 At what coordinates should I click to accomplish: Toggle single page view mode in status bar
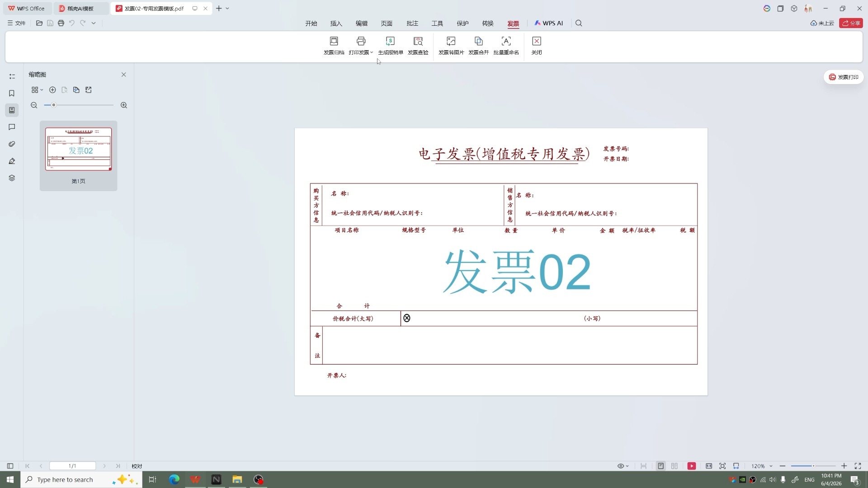pyautogui.click(x=661, y=466)
